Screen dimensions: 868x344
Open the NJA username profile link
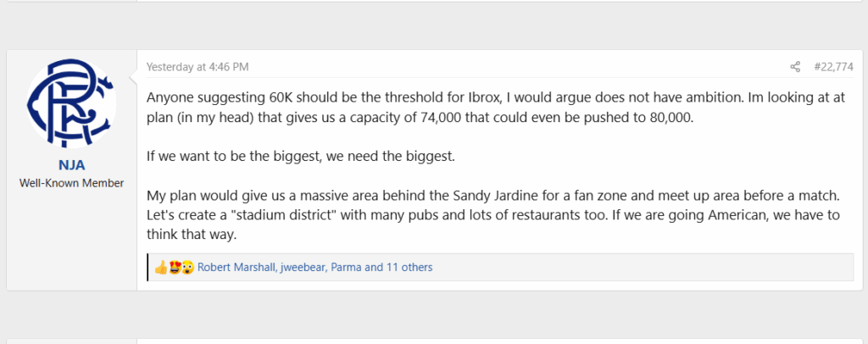point(71,165)
